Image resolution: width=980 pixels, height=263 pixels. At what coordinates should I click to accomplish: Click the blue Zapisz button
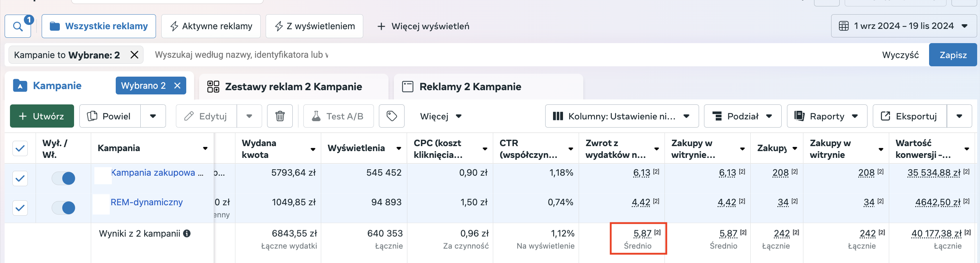click(953, 55)
